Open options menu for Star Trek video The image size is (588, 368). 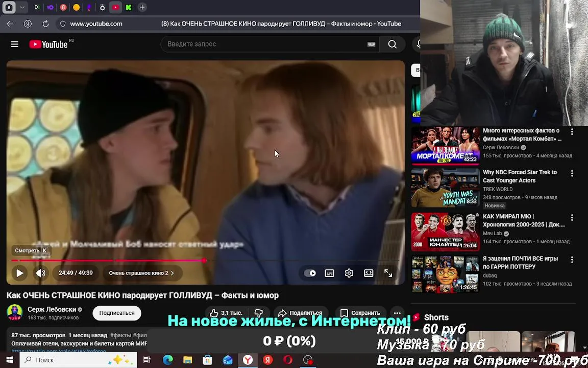(x=572, y=173)
